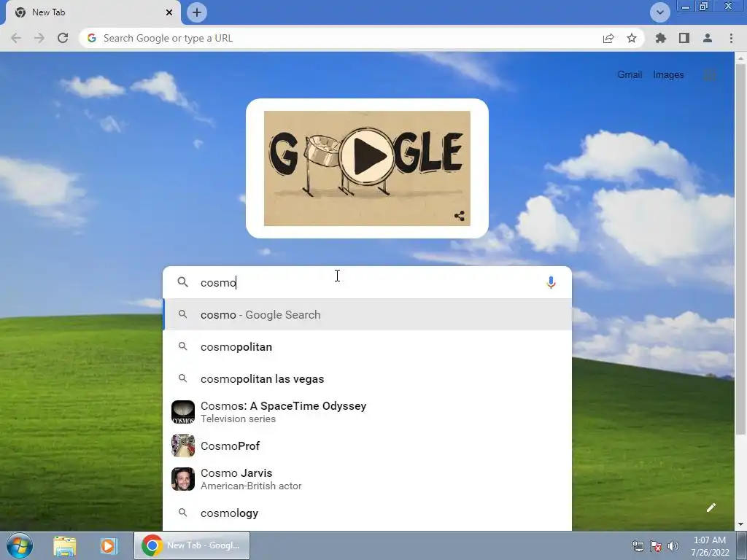Open the Images link
This screenshot has height=560, width=747.
pyautogui.click(x=668, y=75)
